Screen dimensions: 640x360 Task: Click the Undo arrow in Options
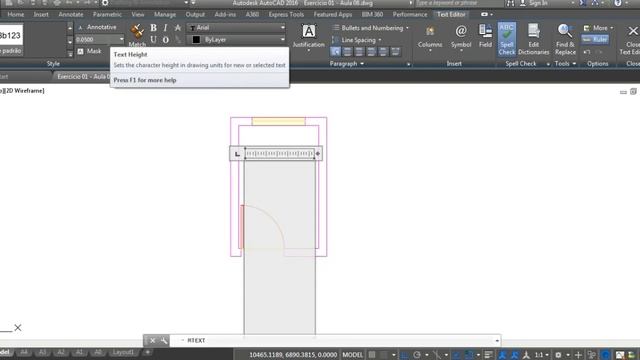(587, 52)
